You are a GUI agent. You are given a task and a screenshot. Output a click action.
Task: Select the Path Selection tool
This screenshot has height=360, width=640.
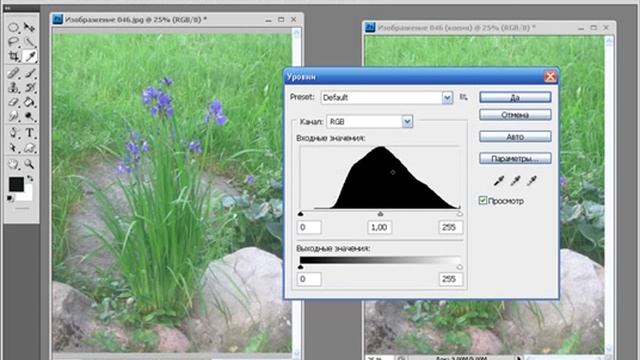coord(13,147)
